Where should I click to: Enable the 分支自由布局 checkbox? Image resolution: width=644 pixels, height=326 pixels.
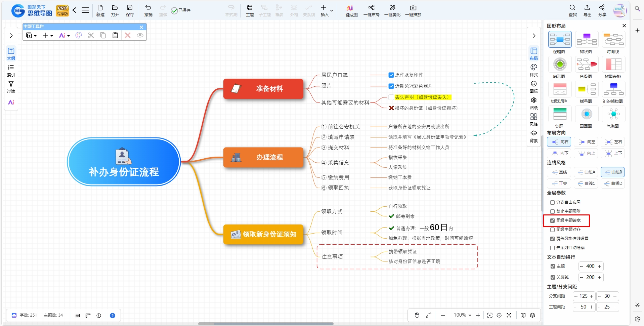click(552, 202)
